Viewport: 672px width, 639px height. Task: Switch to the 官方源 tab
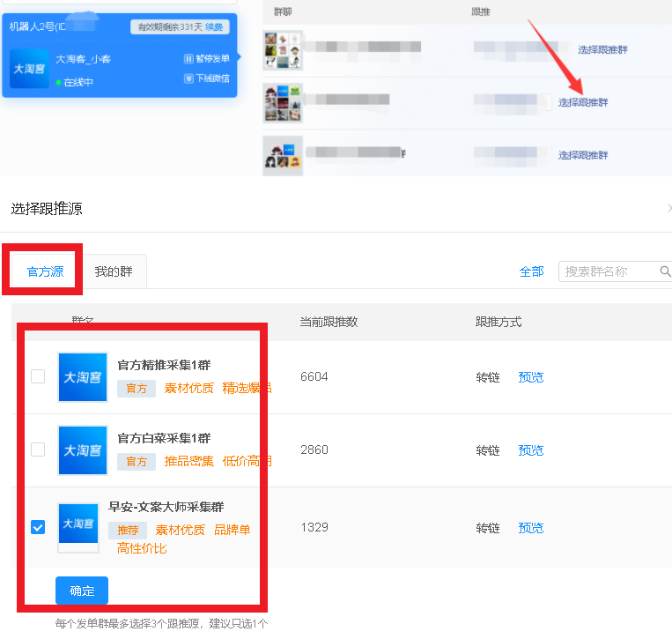(46, 271)
